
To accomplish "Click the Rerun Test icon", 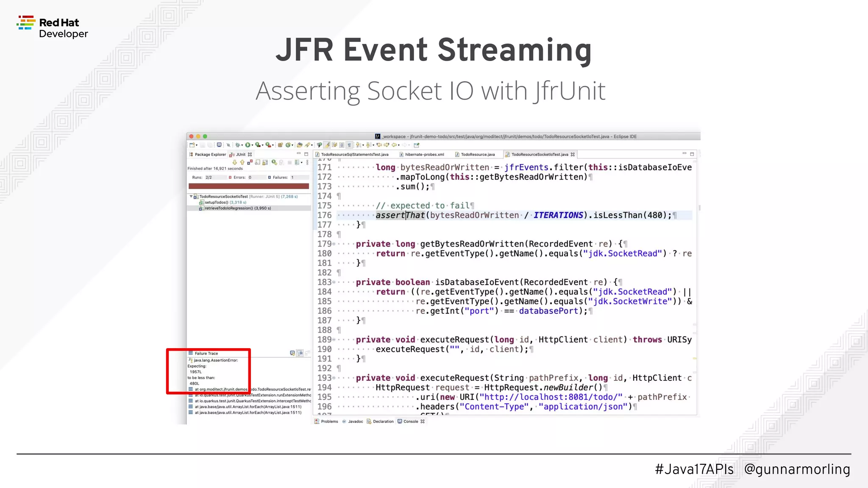I will (x=274, y=162).
